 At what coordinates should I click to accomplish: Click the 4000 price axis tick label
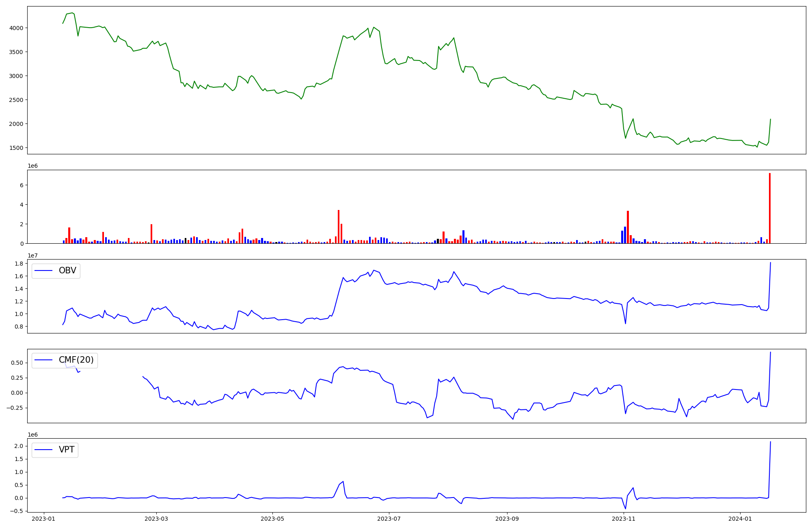click(16, 28)
